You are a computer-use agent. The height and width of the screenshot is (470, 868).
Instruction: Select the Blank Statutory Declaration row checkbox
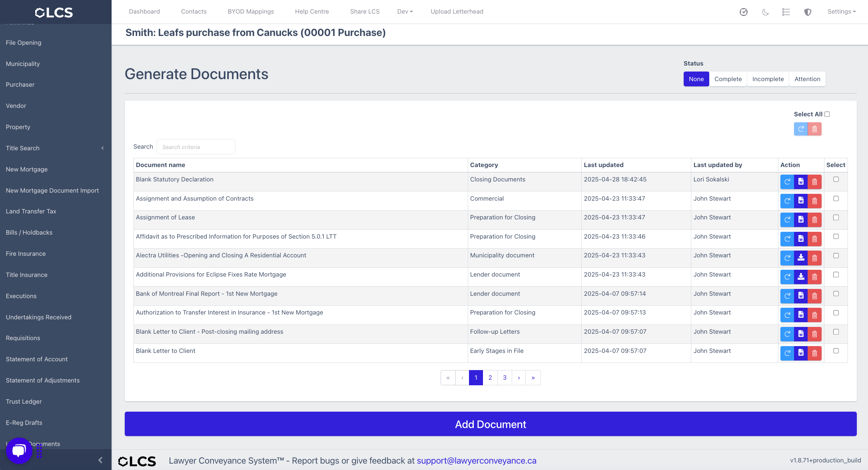pyautogui.click(x=836, y=179)
